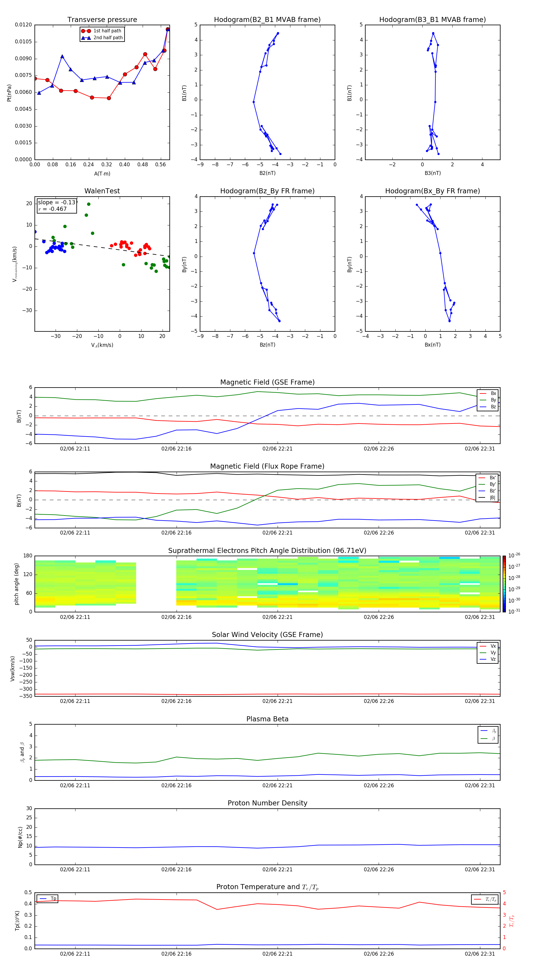Select the red "Te/Tp" legend entry
535x980 pixels.
click(x=485, y=899)
